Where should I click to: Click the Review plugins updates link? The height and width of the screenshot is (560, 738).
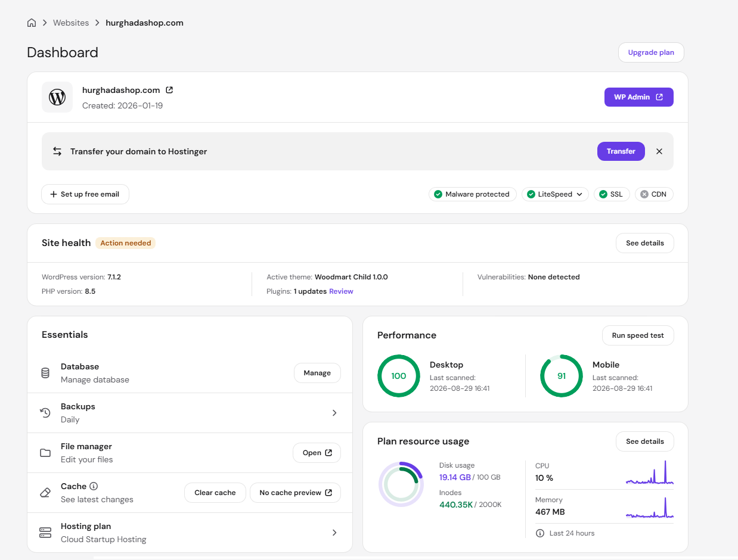coord(341,291)
